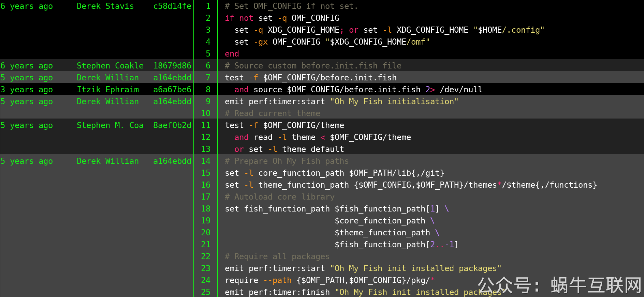This screenshot has width=644, height=297.
Task: Click hash a164ebdd on the line 14 row
Action: 172,161
